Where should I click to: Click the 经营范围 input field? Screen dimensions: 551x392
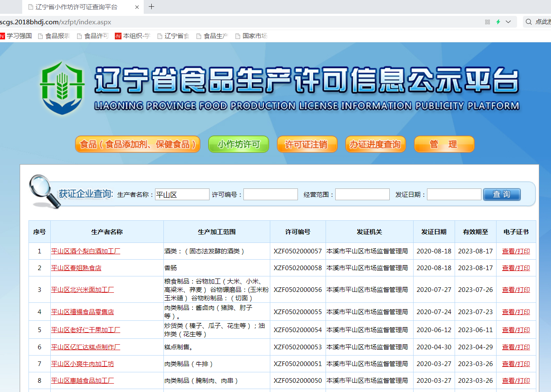362,194
